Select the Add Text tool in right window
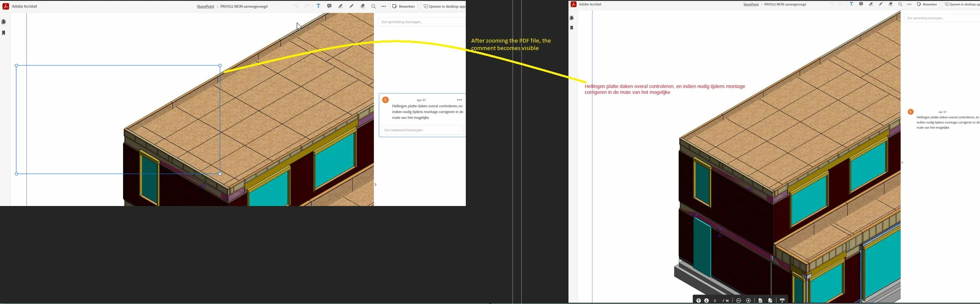Image resolution: width=980 pixels, height=304 pixels. point(851,4)
